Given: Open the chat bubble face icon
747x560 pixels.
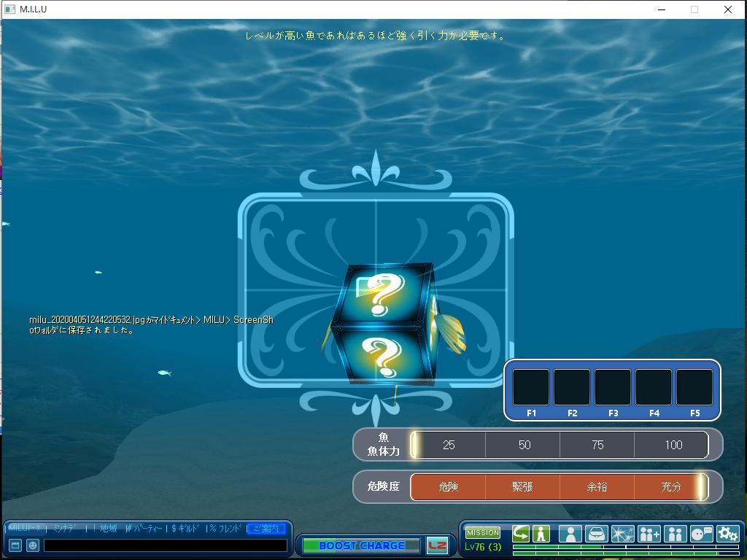Looking at the screenshot, I should click(x=701, y=534).
